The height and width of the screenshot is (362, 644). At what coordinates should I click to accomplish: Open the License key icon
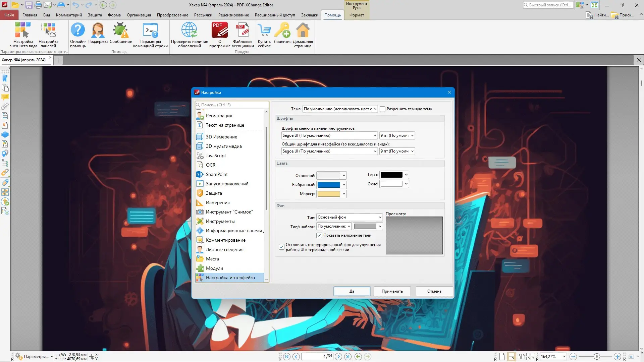[x=282, y=31]
